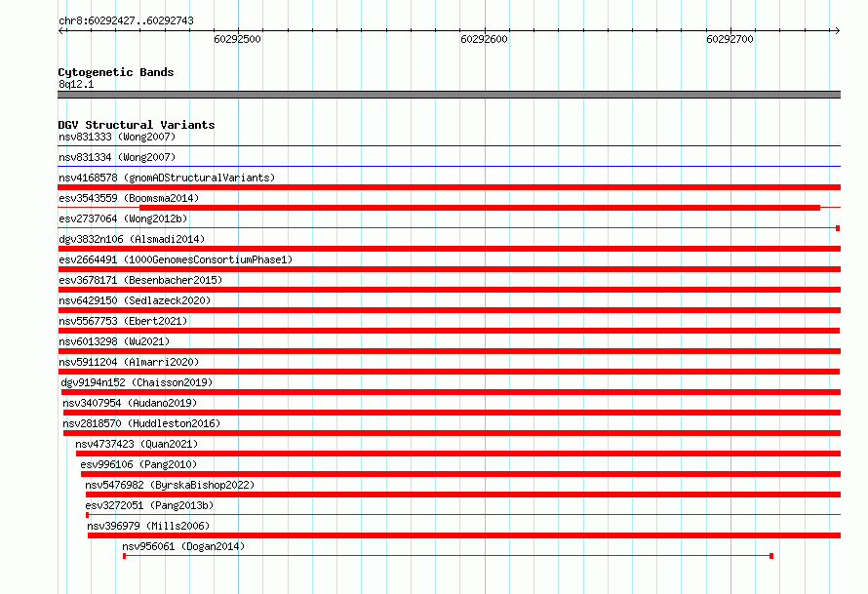Screen dimensions: 868x594
Task: Click the DGV Structural Variants track title
Action: point(137,125)
